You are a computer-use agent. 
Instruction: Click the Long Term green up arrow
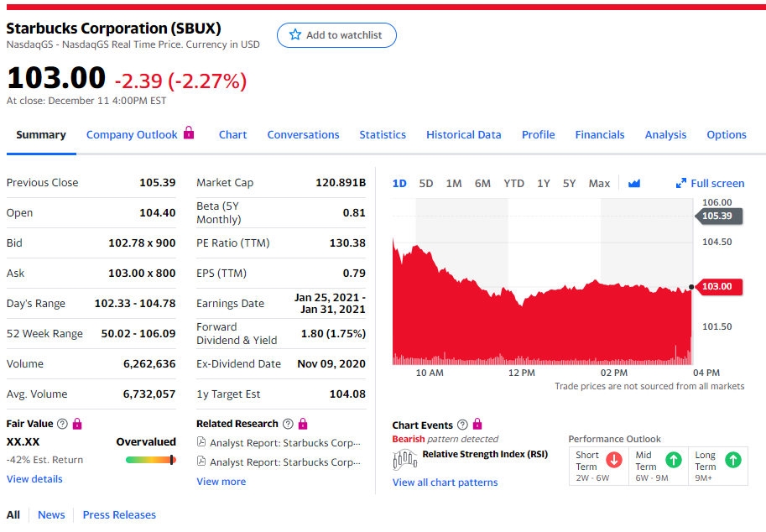[x=733, y=460]
